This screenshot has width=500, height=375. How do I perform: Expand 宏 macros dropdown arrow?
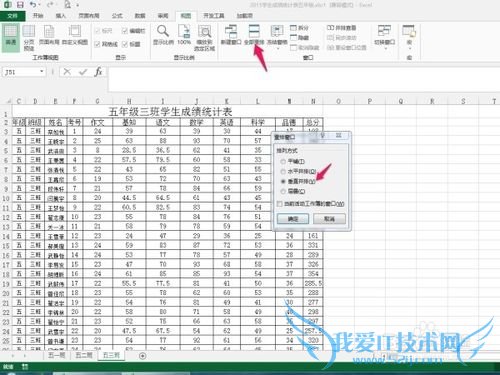tap(409, 49)
